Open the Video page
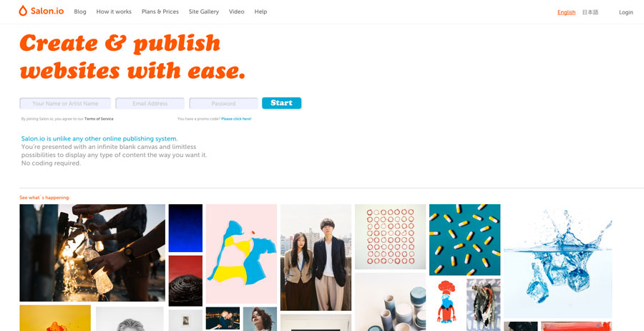 pyautogui.click(x=237, y=12)
